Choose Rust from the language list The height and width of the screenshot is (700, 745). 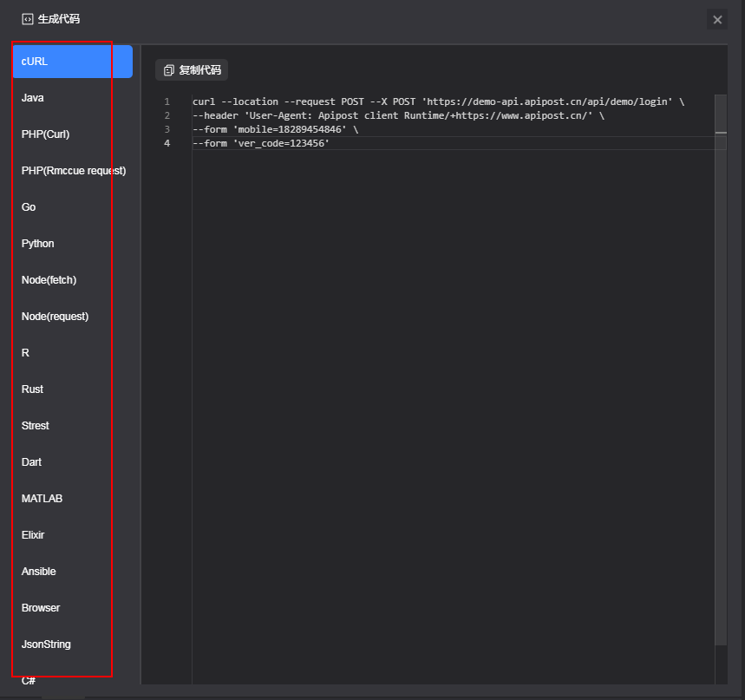(x=32, y=389)
